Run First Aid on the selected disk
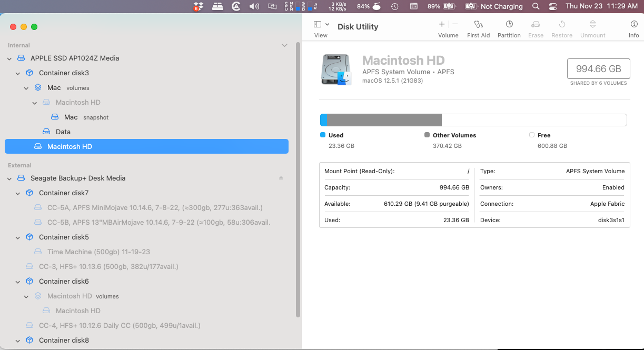644x350 pixels. point(478,24)
